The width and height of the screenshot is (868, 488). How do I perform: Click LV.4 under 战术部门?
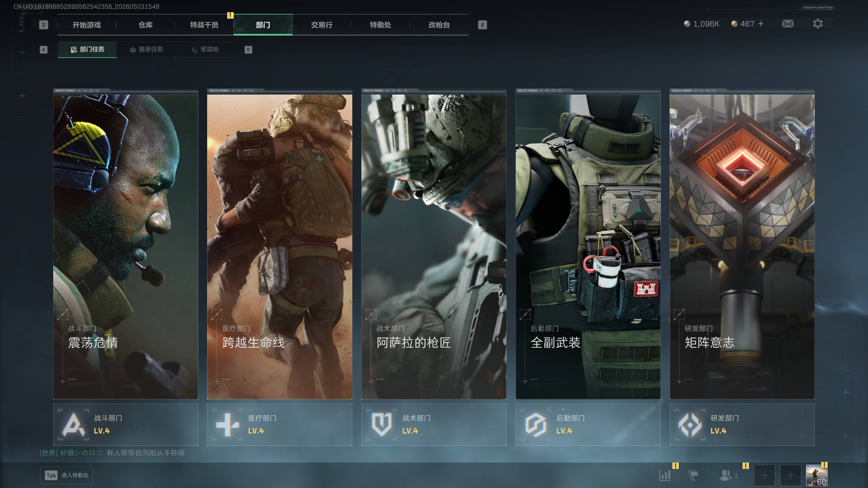coord(410,431)
